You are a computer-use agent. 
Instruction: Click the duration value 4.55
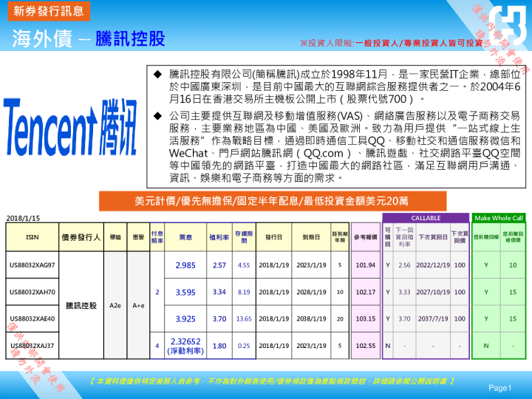coord(244,265)
